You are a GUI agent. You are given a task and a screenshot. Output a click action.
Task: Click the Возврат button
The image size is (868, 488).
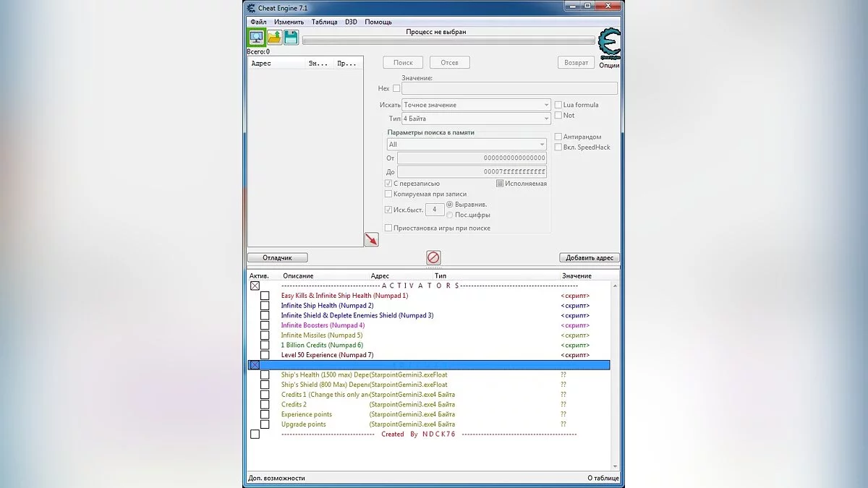pyautogui.click(x=576, y=63)
